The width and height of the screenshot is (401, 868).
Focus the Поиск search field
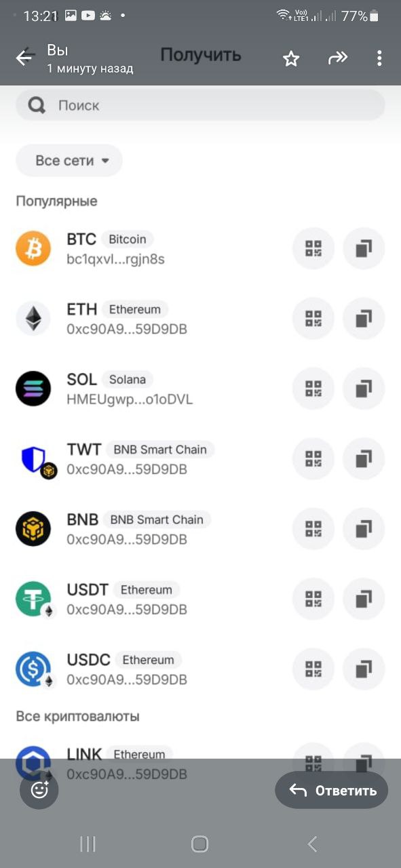coord(200,105)
